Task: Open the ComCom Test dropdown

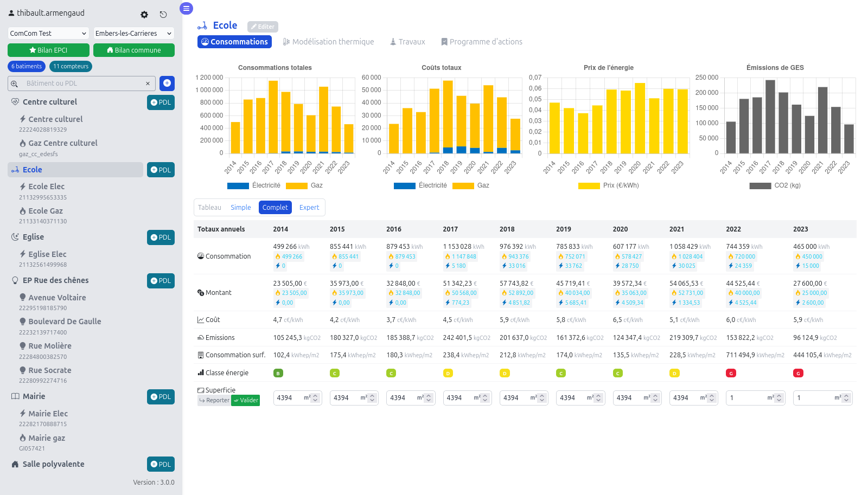Action: click(x=48, y=33)
